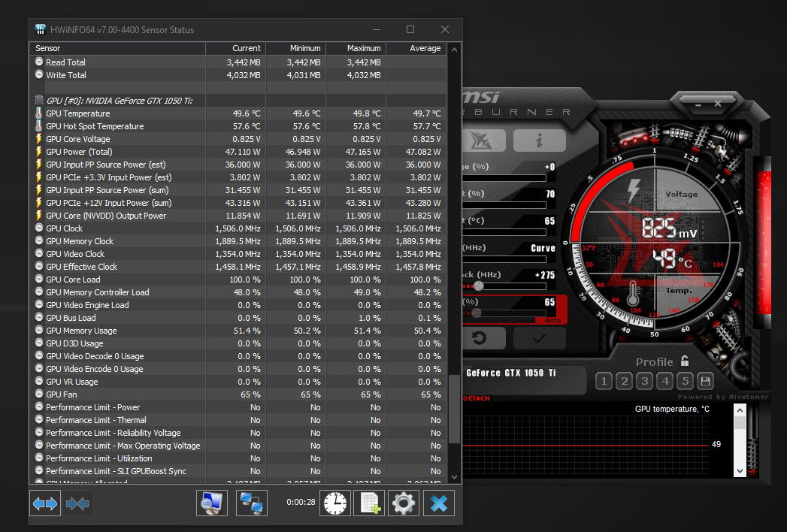Click the expand sensor columns arrows icon
The image size is (787, 532).
44,503
